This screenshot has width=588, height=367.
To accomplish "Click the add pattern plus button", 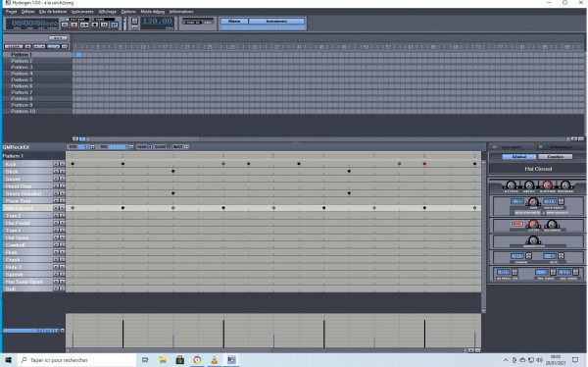I will pyautogui.click(x=28, y=46).
